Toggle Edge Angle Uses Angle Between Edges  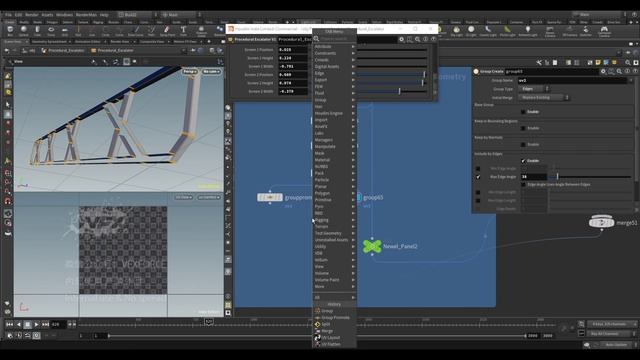(x=523, y=184)
